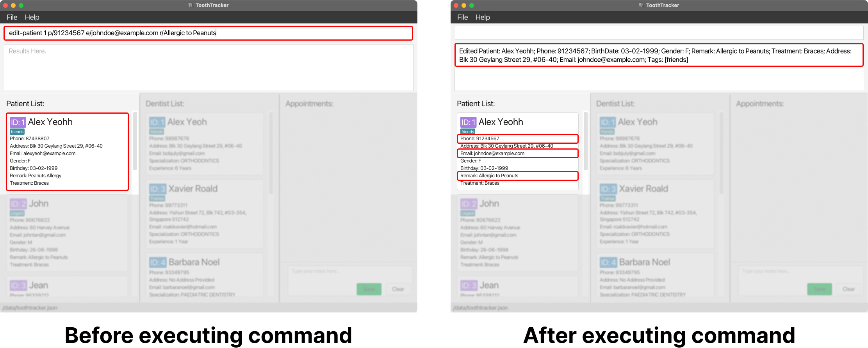Click 'Remark: Peanuts Allergy' in the left window
868x348 pixels.
[x=36, y=176]
